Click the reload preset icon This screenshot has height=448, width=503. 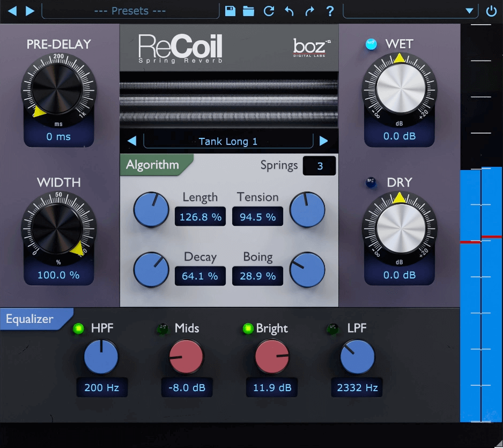tap(269, 10)
